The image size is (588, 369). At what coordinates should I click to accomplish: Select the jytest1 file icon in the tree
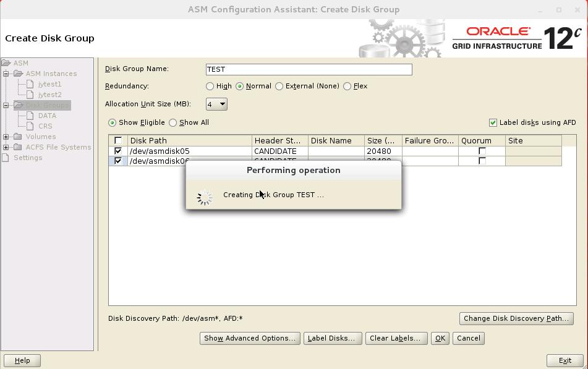pyautogui.click(x=30, y=84)
